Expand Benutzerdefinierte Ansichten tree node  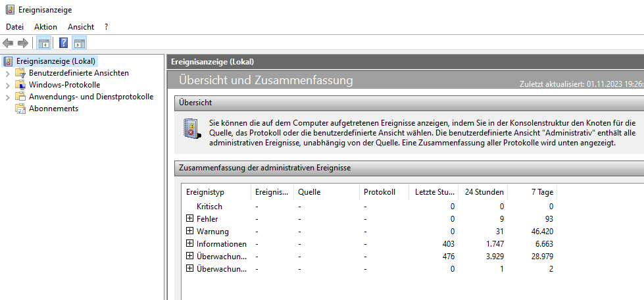point(7,74)
